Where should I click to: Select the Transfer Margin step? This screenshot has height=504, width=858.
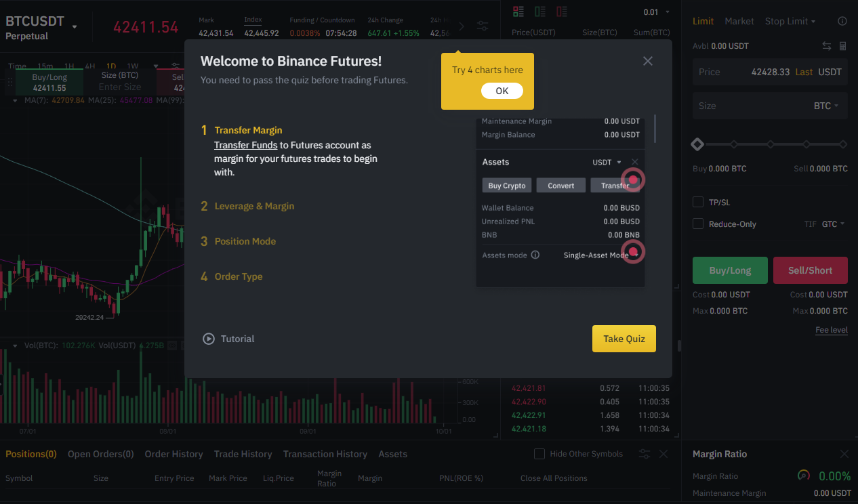pos(248,130)
